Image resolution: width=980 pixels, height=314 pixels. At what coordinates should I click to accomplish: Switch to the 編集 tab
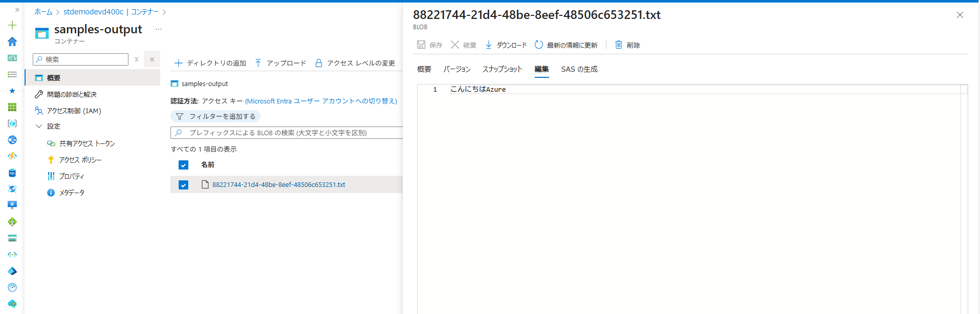(x=542, y=69)
